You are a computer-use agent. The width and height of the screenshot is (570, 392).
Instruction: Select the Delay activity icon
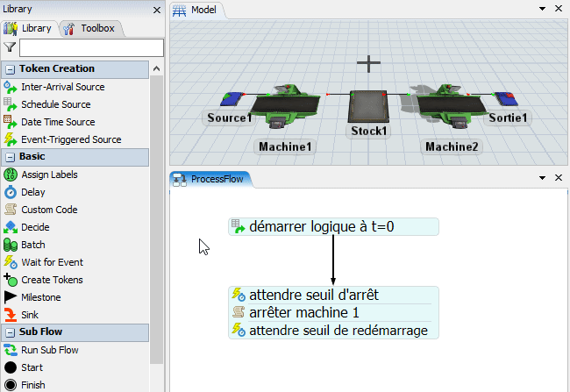pyautogui.click(x=11, y=192)
